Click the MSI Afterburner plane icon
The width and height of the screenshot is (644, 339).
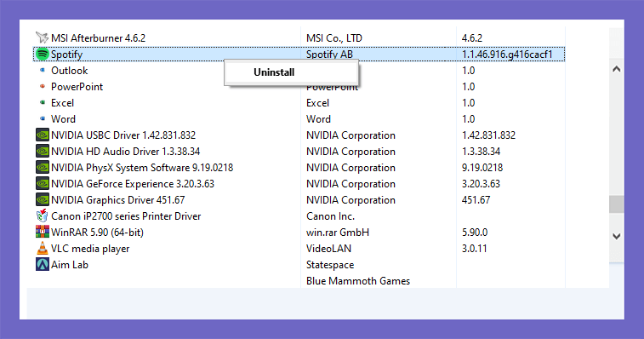[42, 37]
